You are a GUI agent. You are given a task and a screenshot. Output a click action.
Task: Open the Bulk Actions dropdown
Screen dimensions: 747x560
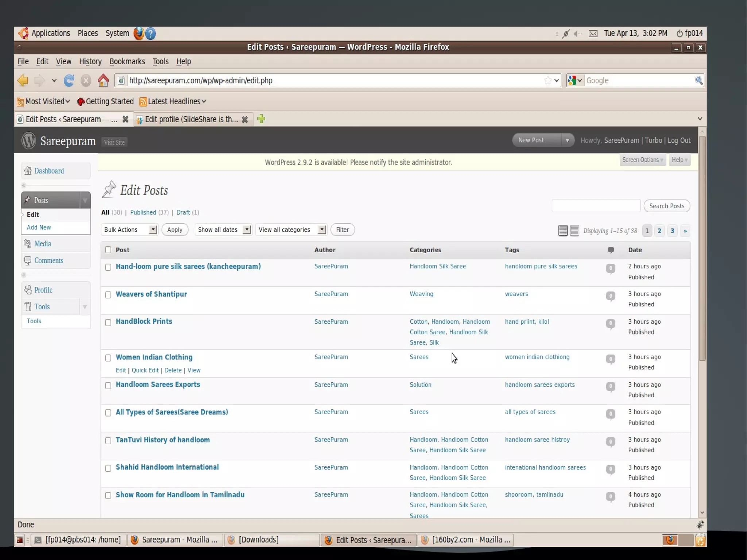(129, 230)
